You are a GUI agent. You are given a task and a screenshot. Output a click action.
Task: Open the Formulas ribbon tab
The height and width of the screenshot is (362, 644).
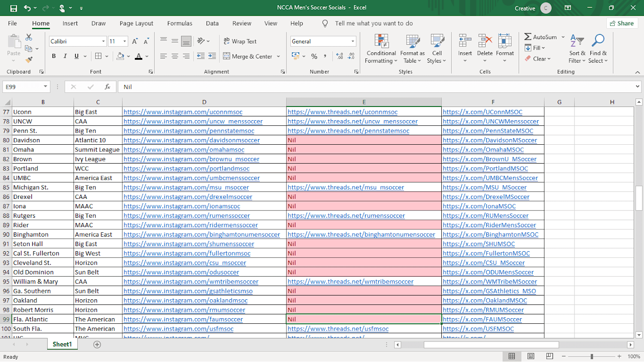pyautogui.click(x=180, y=23)
